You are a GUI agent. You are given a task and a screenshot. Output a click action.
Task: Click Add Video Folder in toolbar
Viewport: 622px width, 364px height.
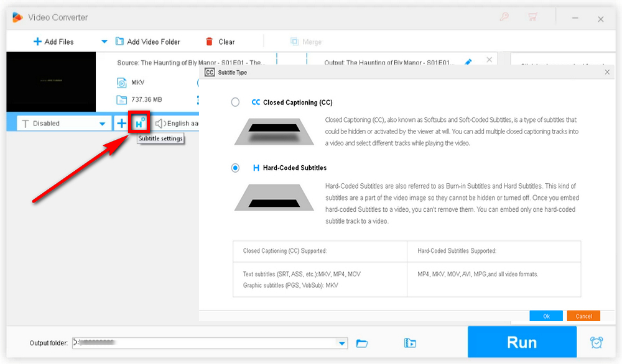(x=147, y=42)
